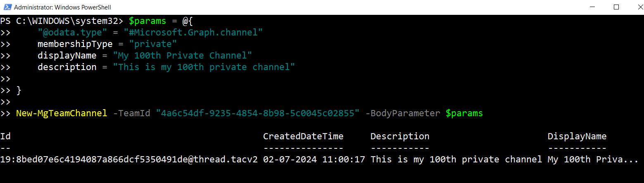Click the CreatedDateTime column header
Screen dimensions: 644x183
coord(303,136)
